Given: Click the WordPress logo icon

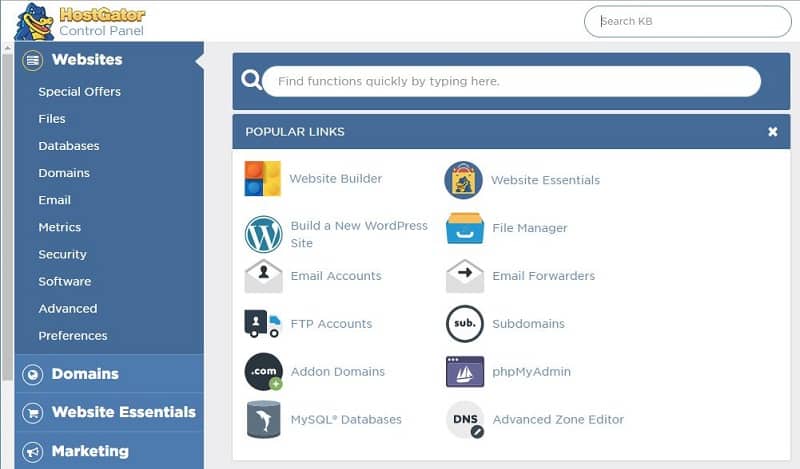Looking at the screenshot, I should [x=263, y=234].
